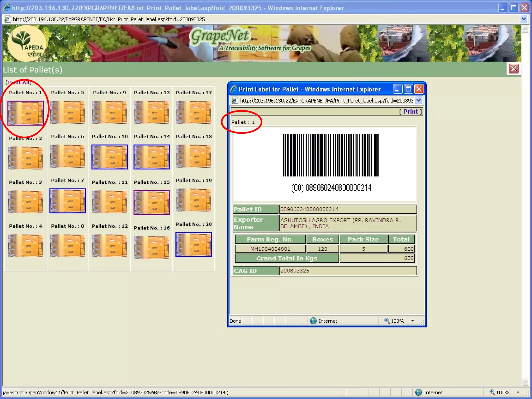Click the CAG ID value field
Screen dimensions: 532x399
348,271
